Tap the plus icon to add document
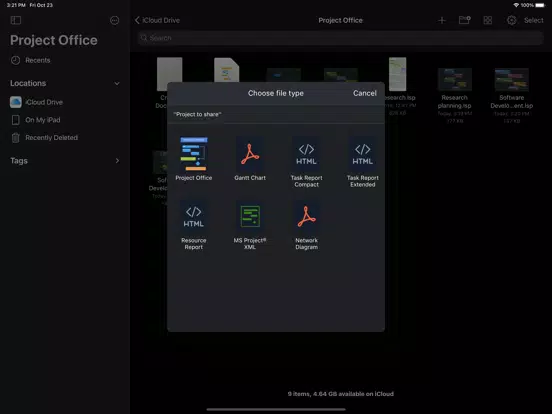552x414 pixels. [x=442, y=20]
